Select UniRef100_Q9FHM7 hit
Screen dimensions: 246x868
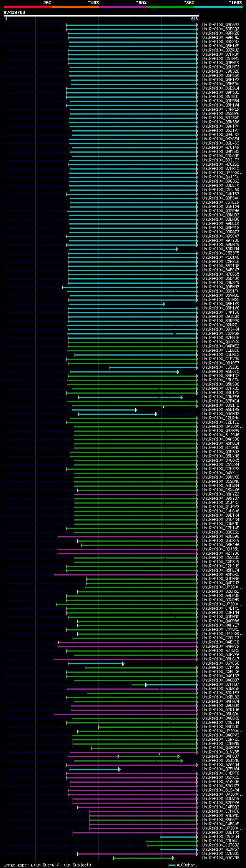[x=221, y=287]
